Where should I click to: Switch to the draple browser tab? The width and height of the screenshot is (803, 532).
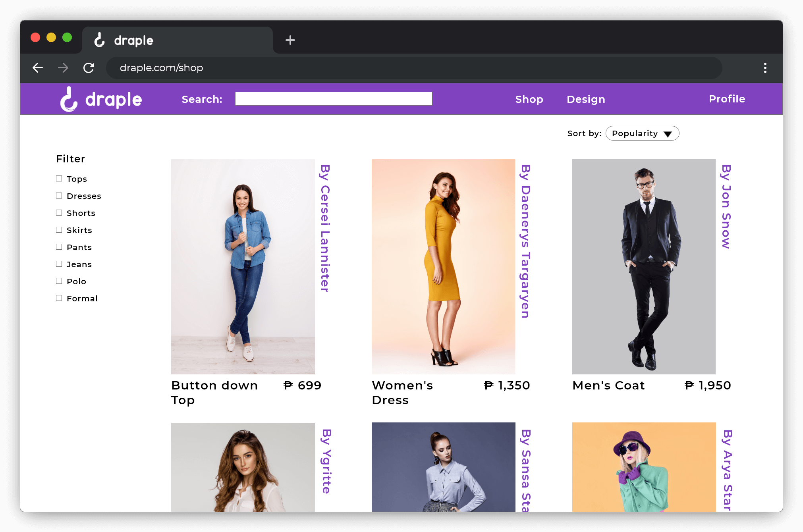178,40
